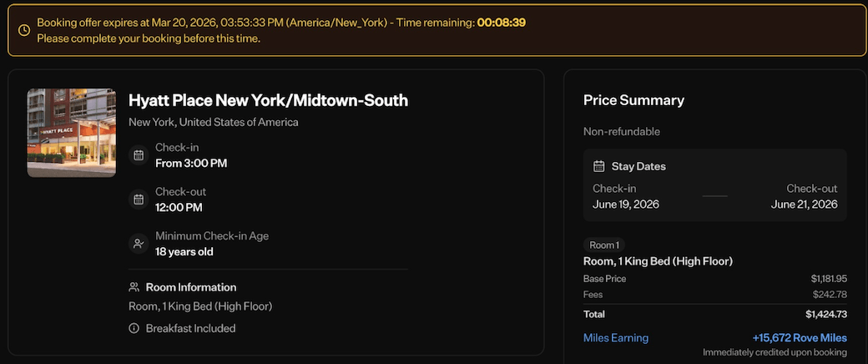Click the Fees amount $242.78
The height and width of the screenshot is (364, 868).
click(830, 295)
